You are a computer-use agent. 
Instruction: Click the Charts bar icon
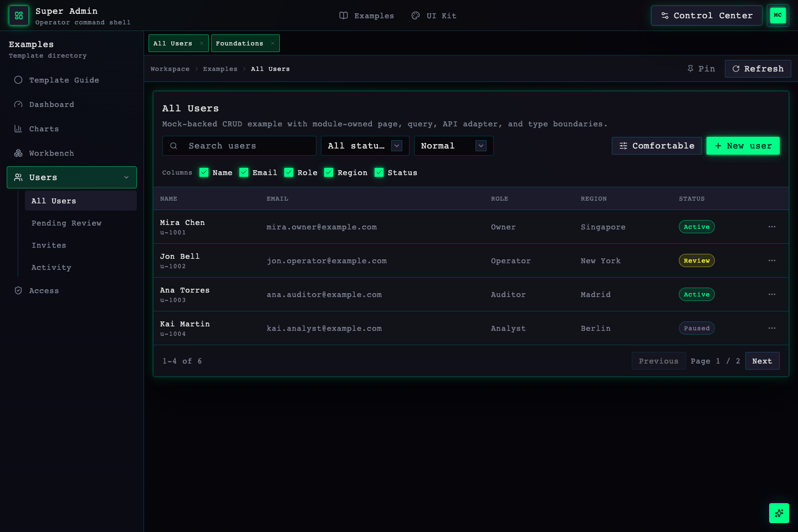pos(18,129)
